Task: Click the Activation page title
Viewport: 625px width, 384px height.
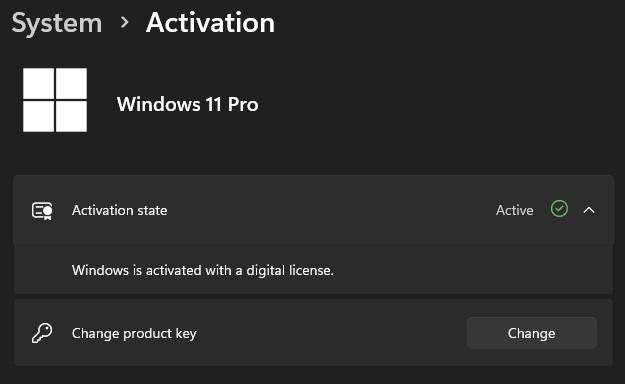Action: [210, 22]
